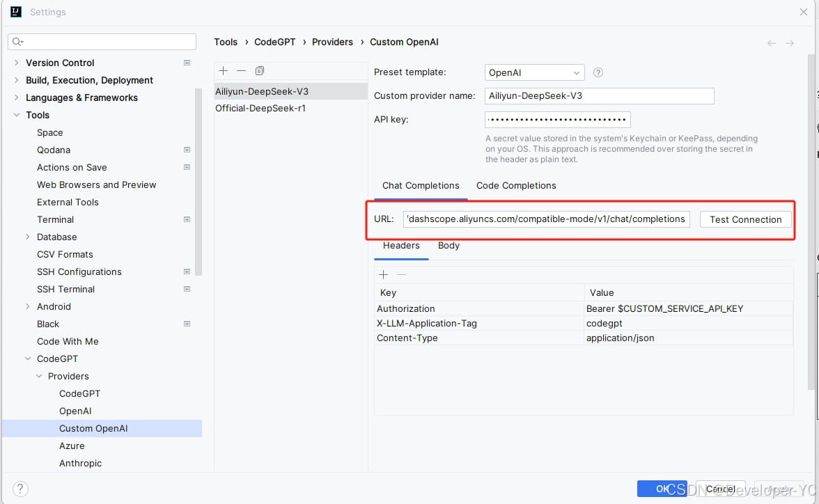This screenshot has height=504, width=819.
Task: Add a header row with plus icon
Action: click(383, 275)
